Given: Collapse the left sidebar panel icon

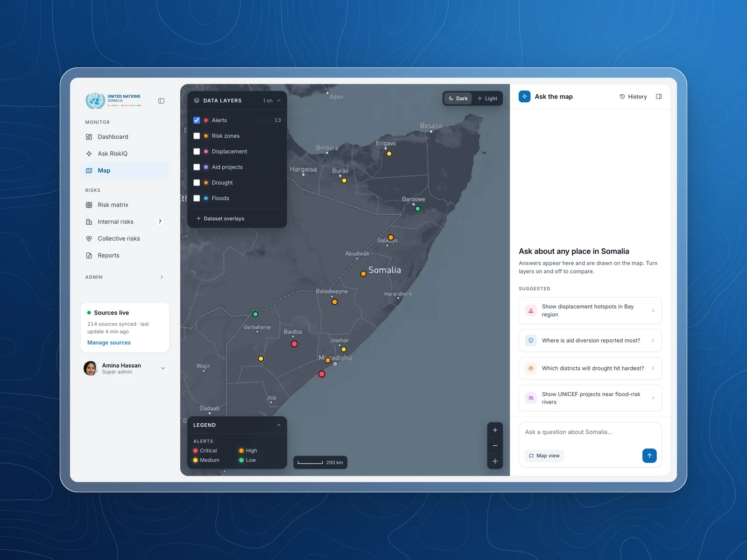Looking at the screenshot, I should tap(161, 101).
